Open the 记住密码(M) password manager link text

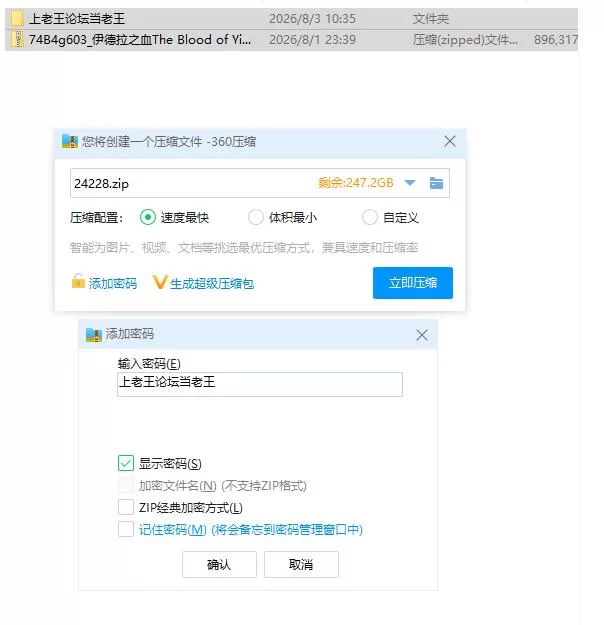[x=251, y=530]
